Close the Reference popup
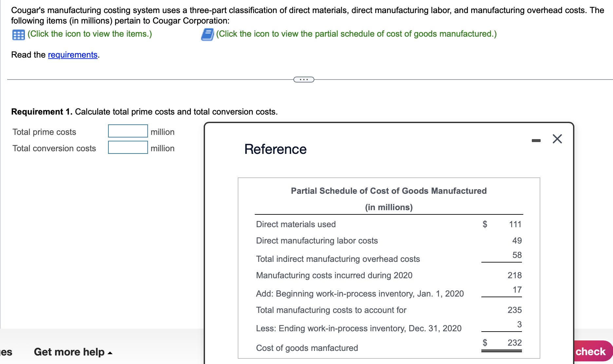This screenshot has width=613, height=364. click(557, 139)
